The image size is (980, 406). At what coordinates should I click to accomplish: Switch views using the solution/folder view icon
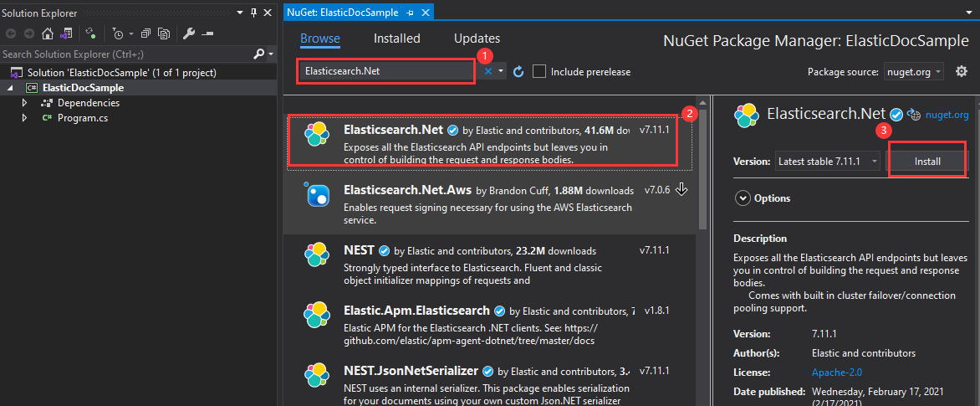pyautogui.click(x=66, y=33)
